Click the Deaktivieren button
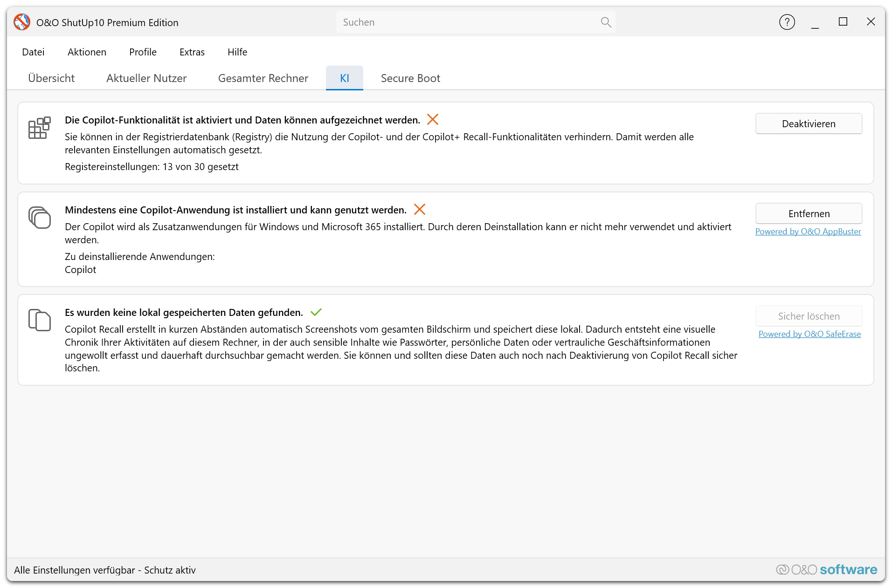This screenshot has width=892, height=588. point(809,124)
